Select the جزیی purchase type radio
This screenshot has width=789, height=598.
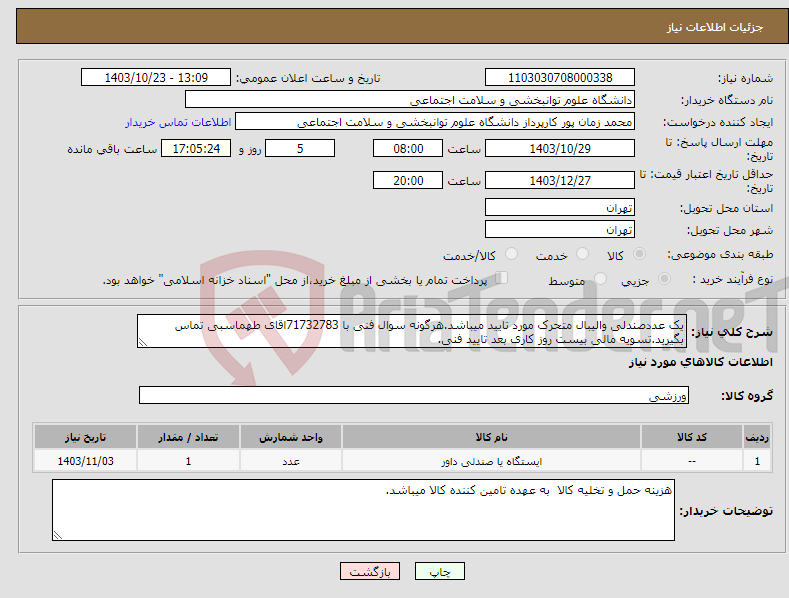[664, 278]
